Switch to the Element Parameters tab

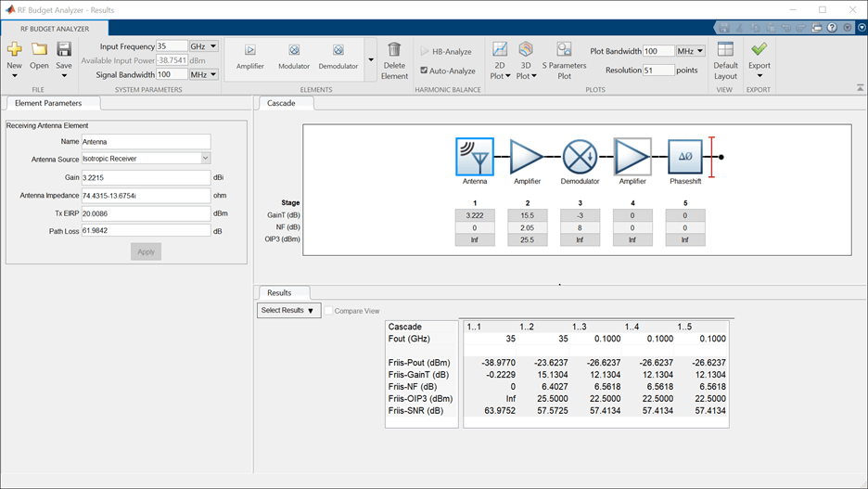click(x=48, y=103)
